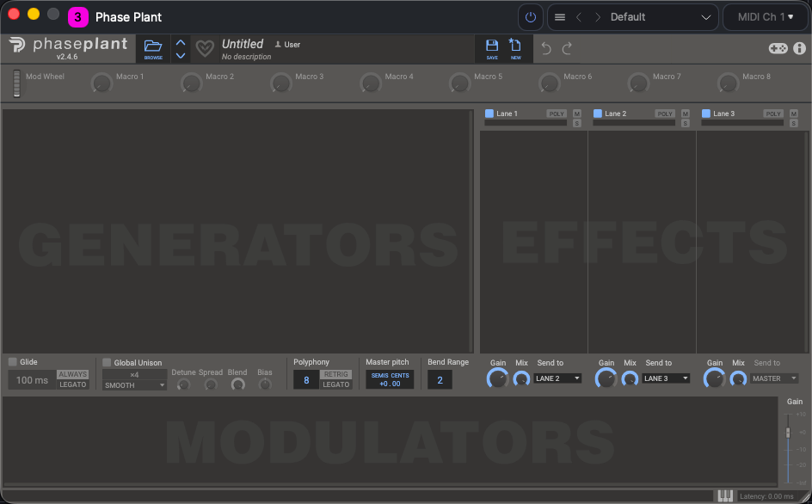Expand the Default preset dropdown
Viewport: 812px width, 504px height.
tap(705, 17)
